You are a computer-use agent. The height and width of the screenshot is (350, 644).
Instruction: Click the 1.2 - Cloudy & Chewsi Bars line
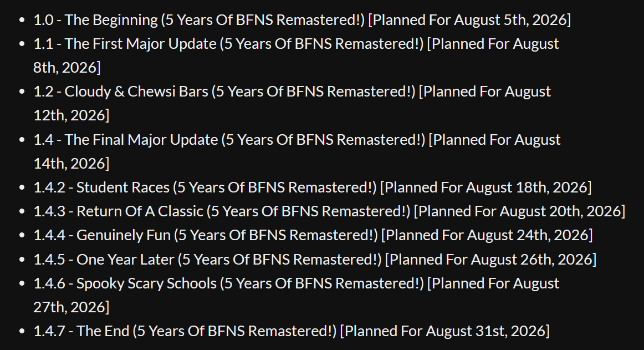click(292, 103)
